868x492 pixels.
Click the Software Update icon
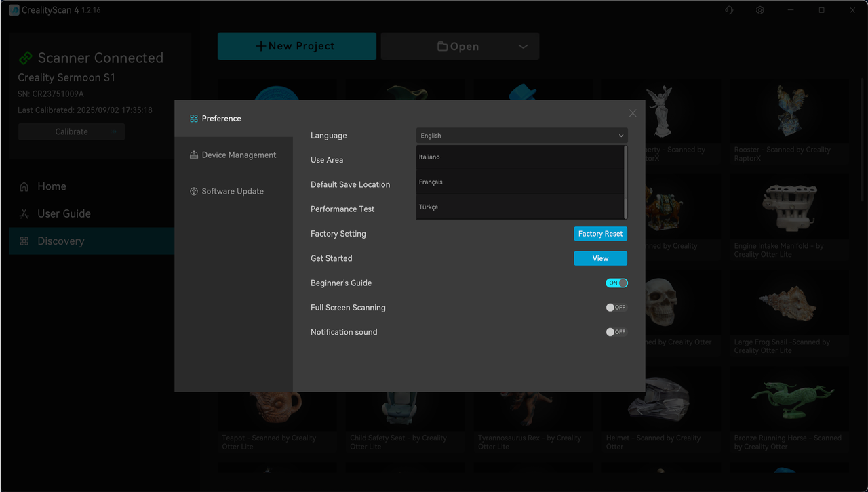tap(194, 192)
